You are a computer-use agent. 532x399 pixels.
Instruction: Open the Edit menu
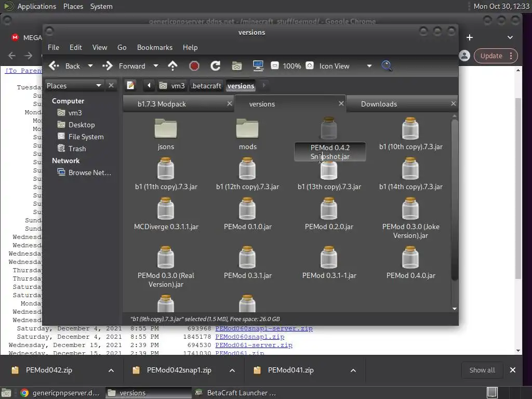pos(76,47)
